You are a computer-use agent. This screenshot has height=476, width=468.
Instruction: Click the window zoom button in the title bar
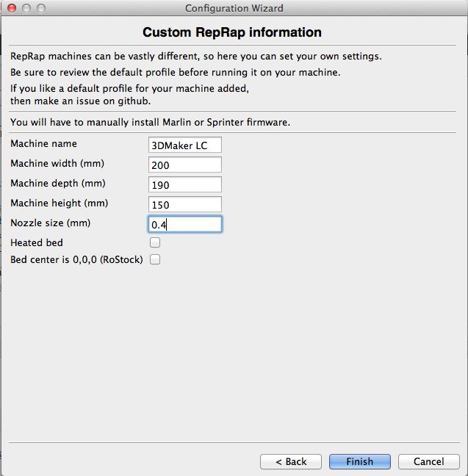coord(41,8)
